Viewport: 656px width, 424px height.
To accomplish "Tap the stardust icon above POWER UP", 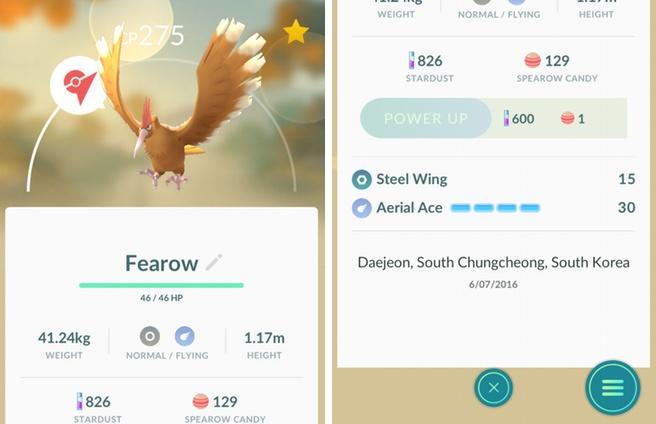I will coord(412,61).
